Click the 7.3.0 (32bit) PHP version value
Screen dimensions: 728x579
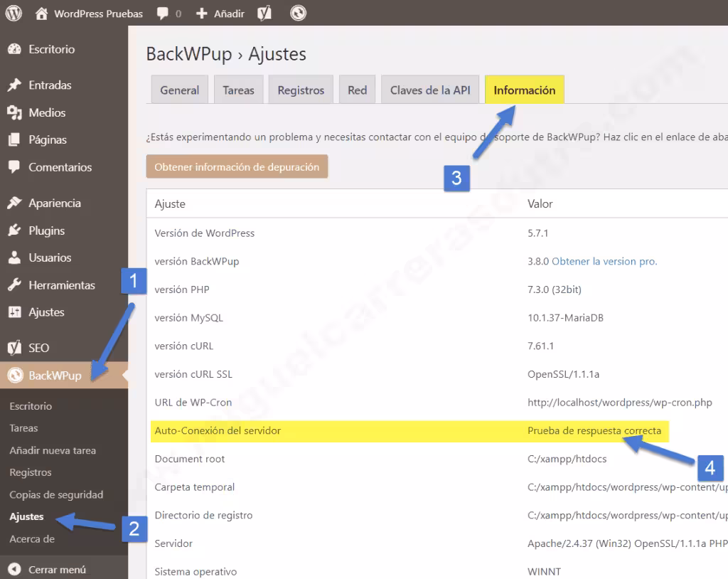click(x=555, y=289)
